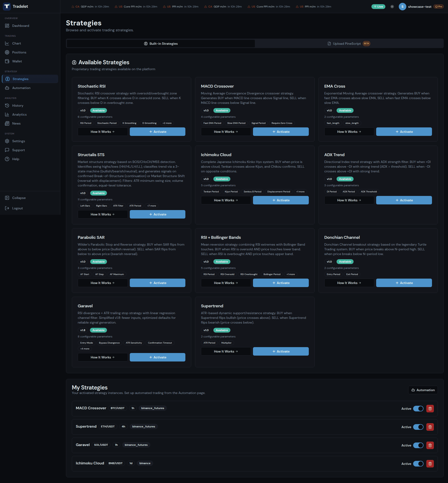448x483 pixels.
Task: Activate the MACD Crossover strategy
Action: click(x=281, y=132)
